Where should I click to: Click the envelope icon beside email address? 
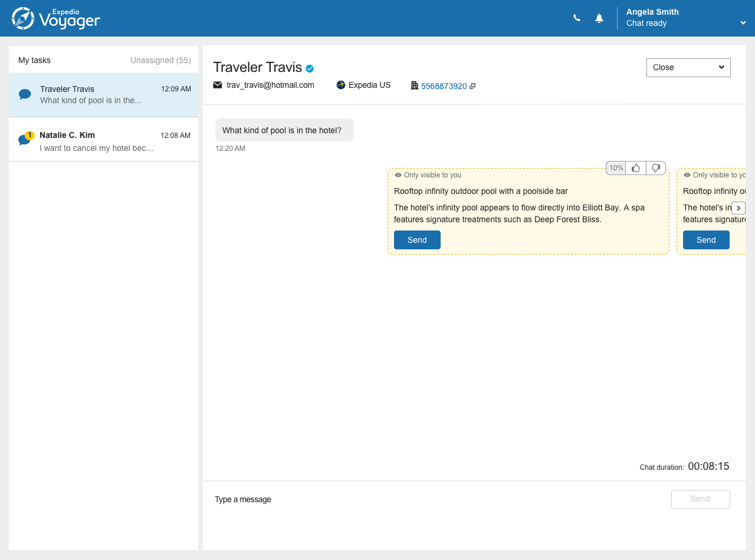tap(218, 85)
